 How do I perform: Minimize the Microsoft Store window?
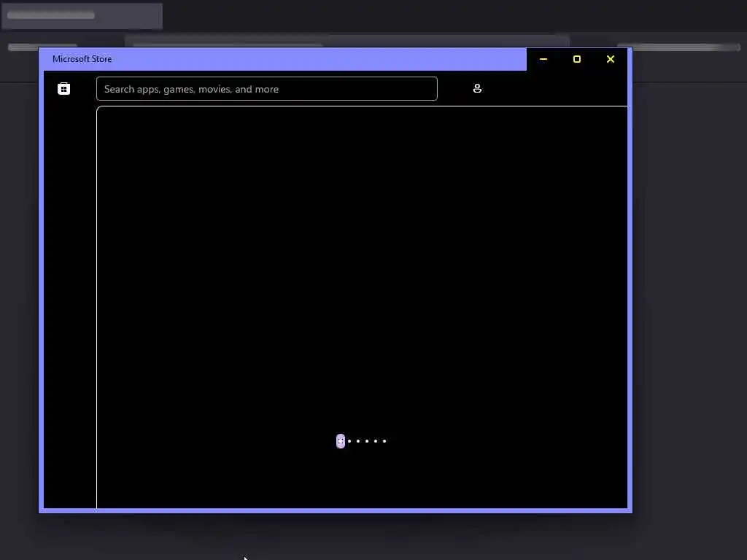point(543,59)
